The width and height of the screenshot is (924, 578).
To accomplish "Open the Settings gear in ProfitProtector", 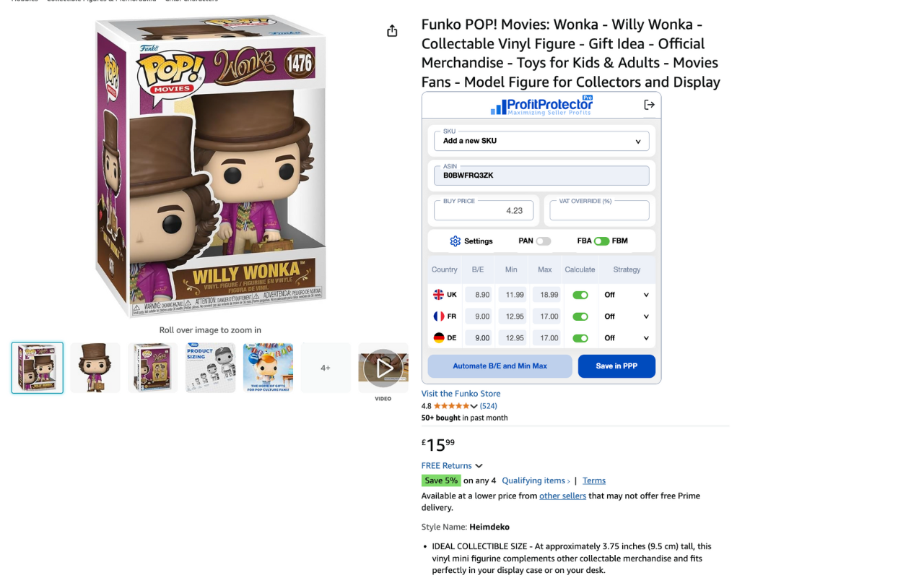I will coord(455,241).
